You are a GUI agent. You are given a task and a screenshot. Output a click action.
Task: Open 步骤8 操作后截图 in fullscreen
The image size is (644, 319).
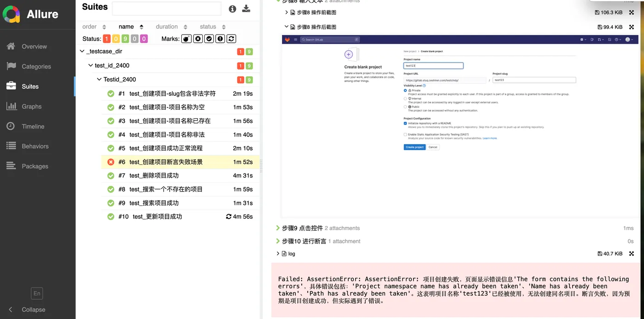[x=632, y=27]
